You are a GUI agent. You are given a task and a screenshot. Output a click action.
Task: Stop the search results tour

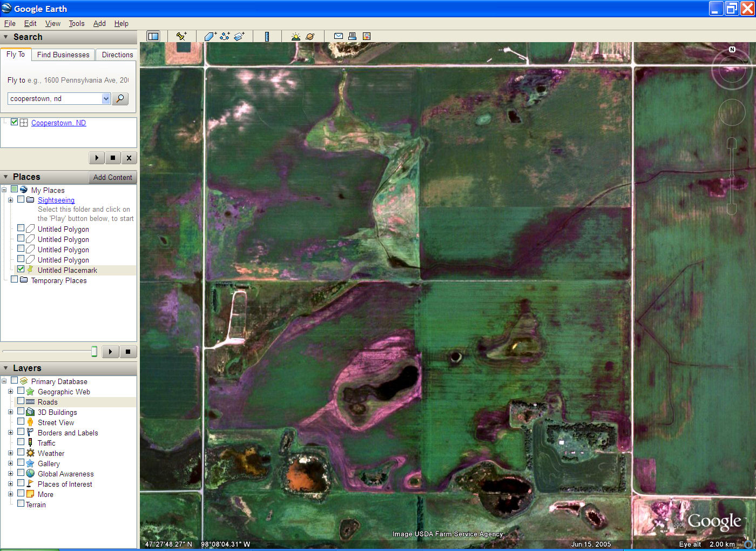coord(113,158)
